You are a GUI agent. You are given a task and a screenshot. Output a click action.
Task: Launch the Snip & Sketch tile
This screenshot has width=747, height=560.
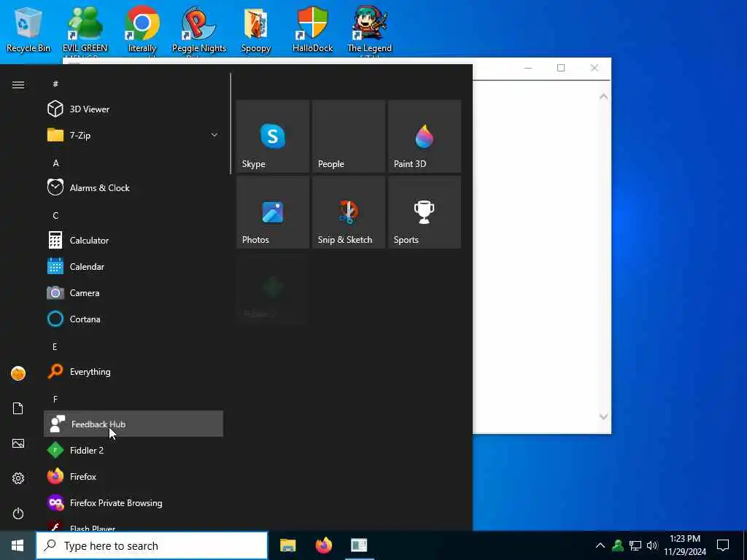[x=349, y=212]
